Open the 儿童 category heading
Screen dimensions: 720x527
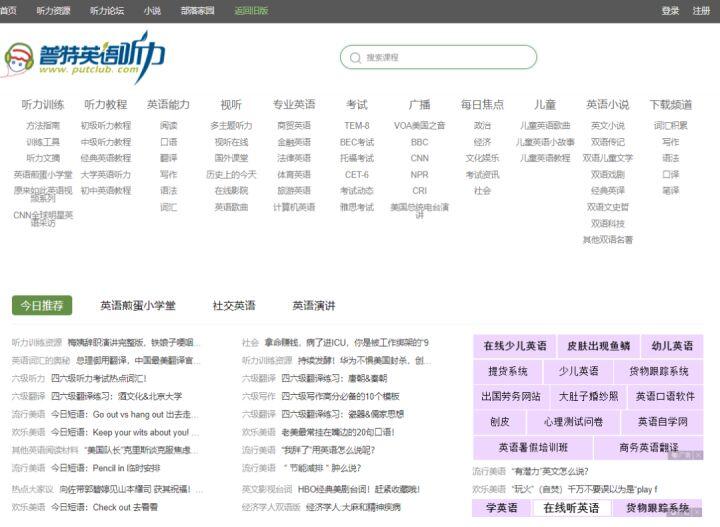tap(545, 105)
